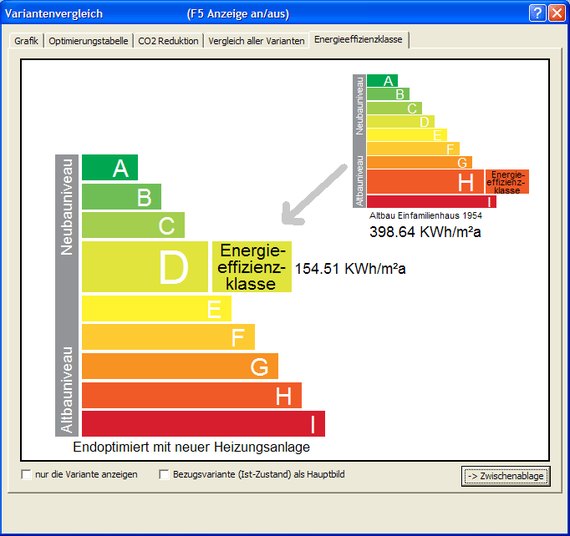Select the Vergleich aller Varianten tab
Screen dimensions: 570x536
coord(256,41)
